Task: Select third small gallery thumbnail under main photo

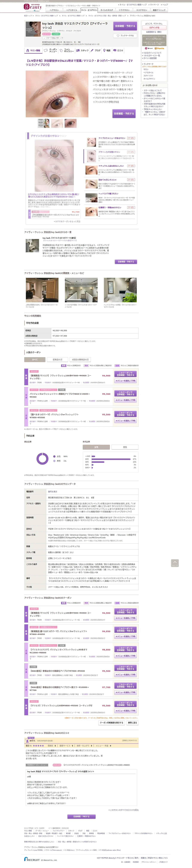Action: click(71, 123)
